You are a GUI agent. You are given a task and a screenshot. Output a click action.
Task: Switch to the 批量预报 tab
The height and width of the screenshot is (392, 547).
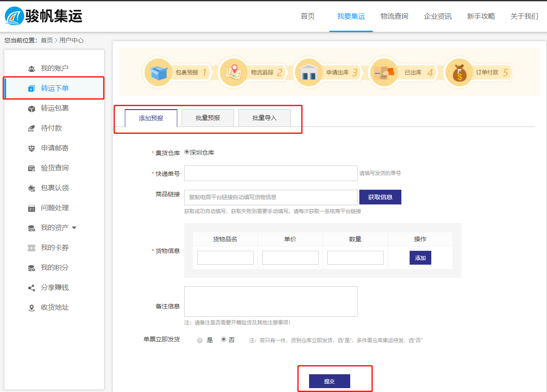(208, 118)
